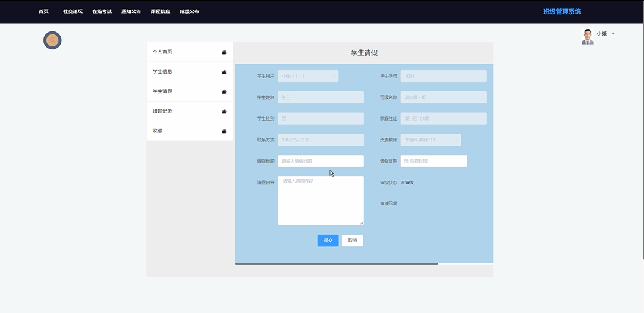
Task: Open the 学生用户 dropdown showing 小张-11111
Action: click(x=308, y=76)
